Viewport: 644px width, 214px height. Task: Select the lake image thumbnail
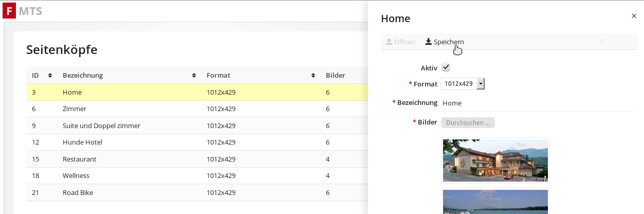point(495,202)
